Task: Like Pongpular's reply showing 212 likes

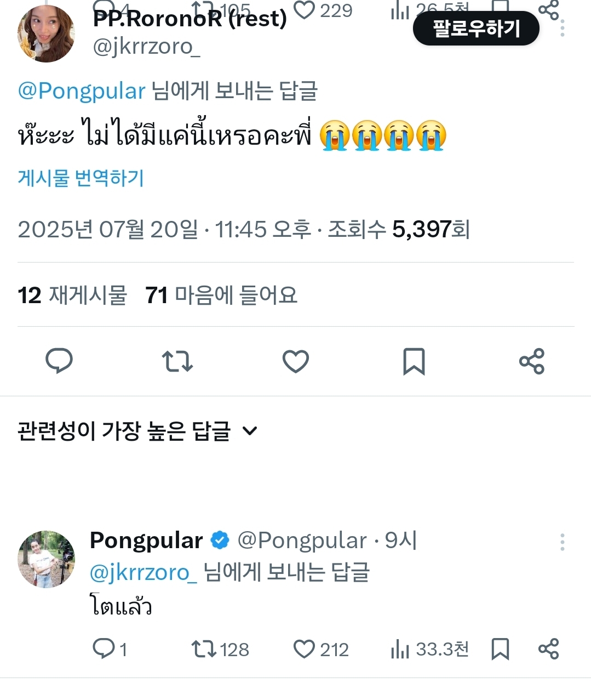Action: tap(305, 649)
